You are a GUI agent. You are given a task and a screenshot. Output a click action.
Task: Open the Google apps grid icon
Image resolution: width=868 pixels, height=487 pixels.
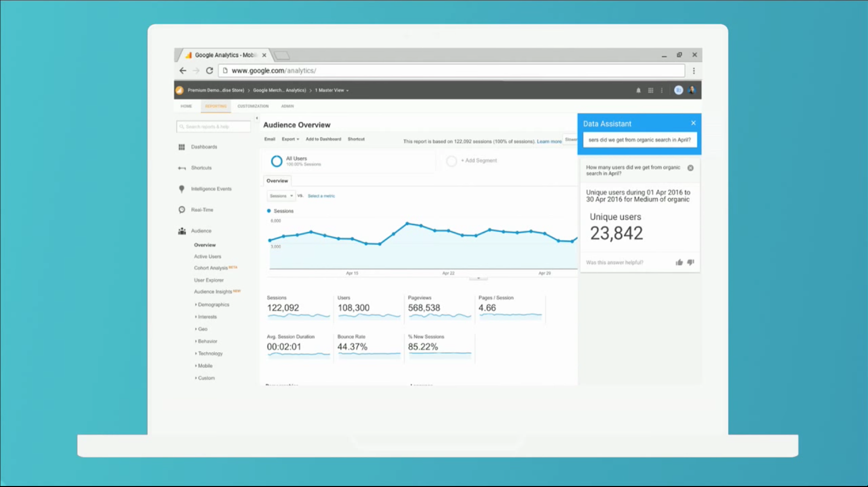(651, 90)
